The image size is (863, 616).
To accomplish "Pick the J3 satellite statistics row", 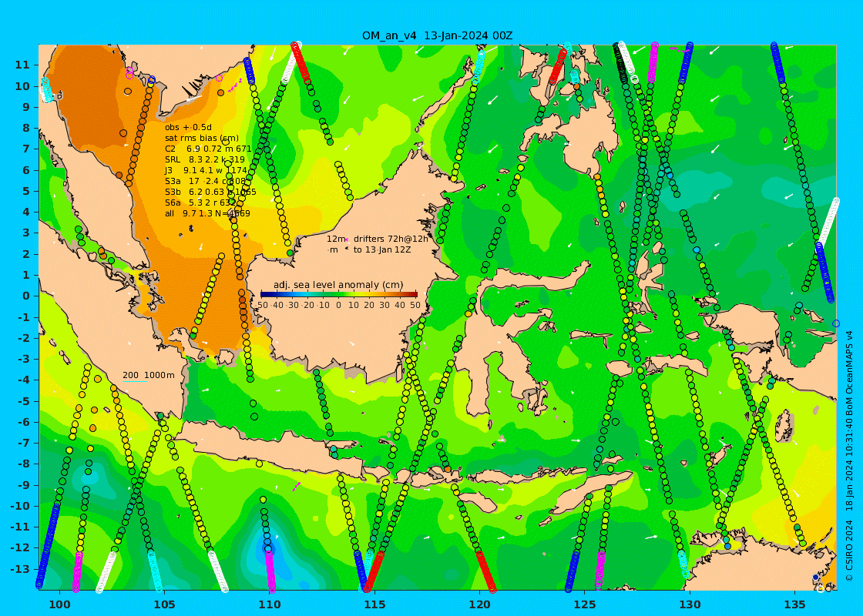I will 206,170.
